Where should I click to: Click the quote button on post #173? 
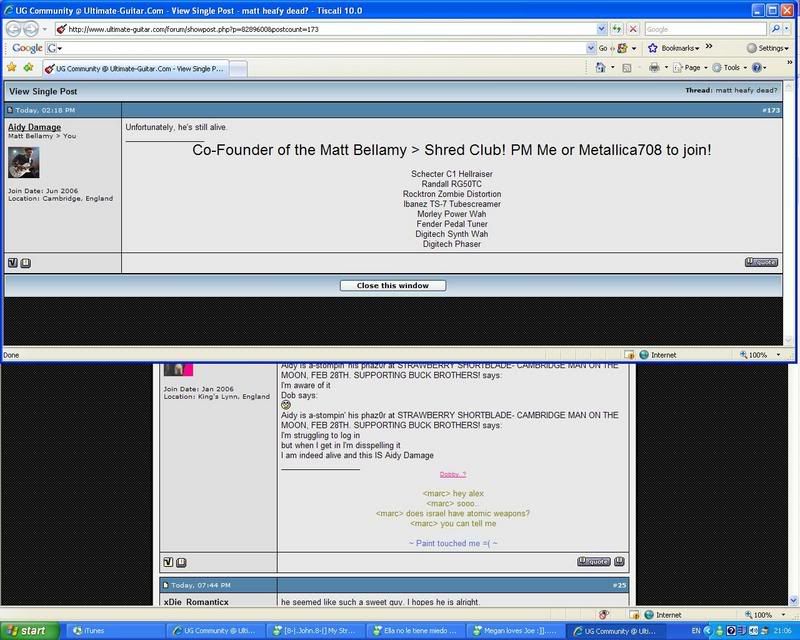pos(761,262)
